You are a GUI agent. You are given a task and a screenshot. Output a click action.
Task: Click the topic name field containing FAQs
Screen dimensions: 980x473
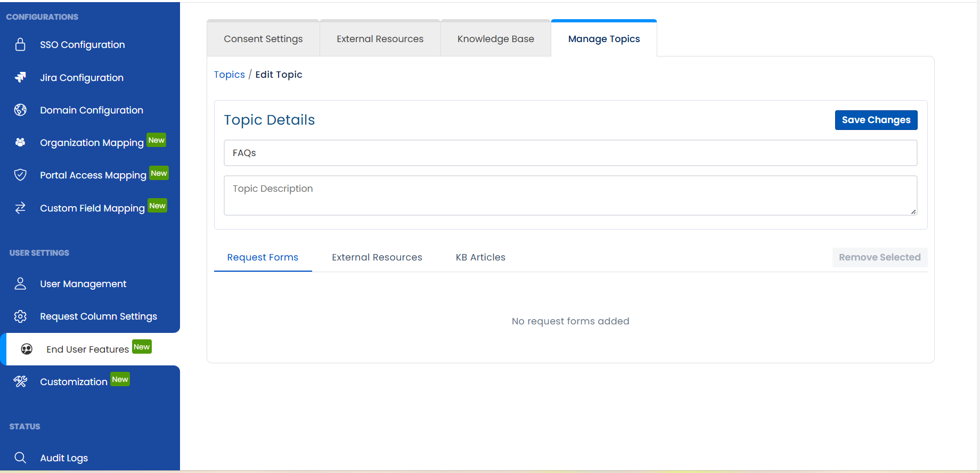[x=570, y=153]
